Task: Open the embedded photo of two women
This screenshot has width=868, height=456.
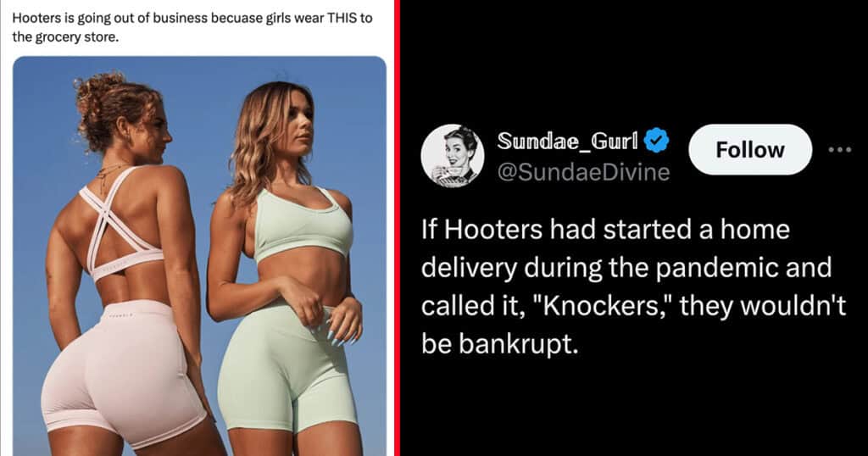Action: click(199, 256)
